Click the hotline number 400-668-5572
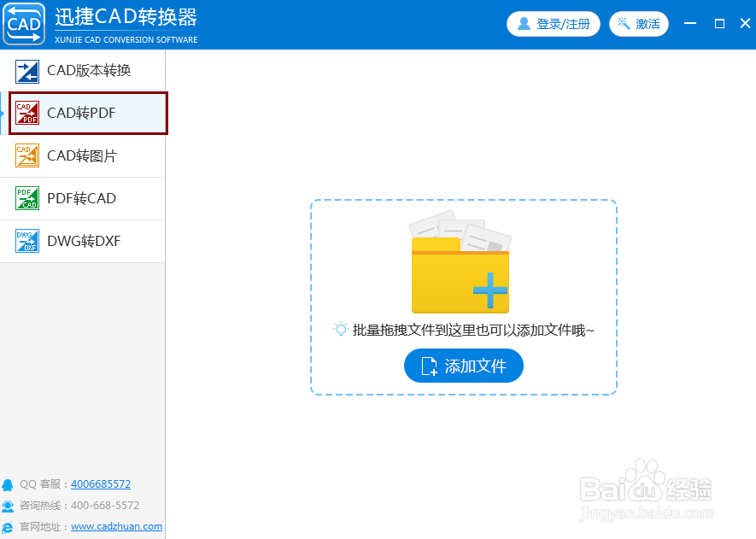Screen dimensions: 756x539 pyautogui.click(x=105, y=505)
